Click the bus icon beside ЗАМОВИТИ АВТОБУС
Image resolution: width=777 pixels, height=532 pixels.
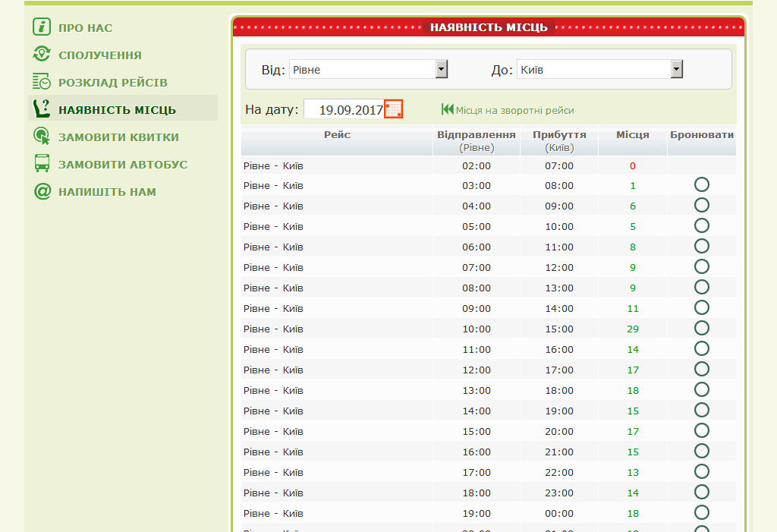tap(42, 163)
